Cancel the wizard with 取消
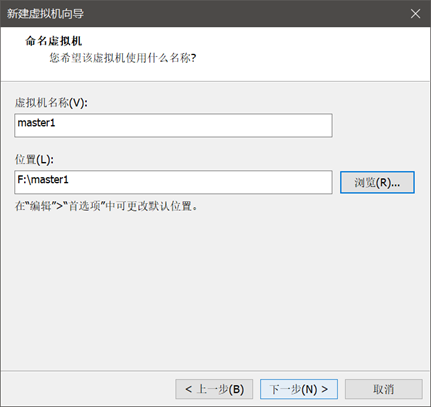Viewport: 431px width, 407px height. tap(384, 389)
